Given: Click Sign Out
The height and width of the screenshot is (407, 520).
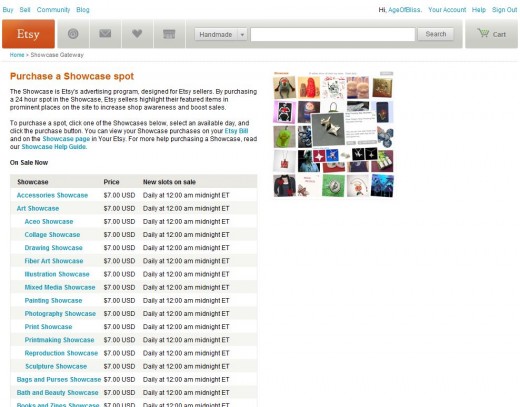Looking at the screenshot, I should [504, 10].
